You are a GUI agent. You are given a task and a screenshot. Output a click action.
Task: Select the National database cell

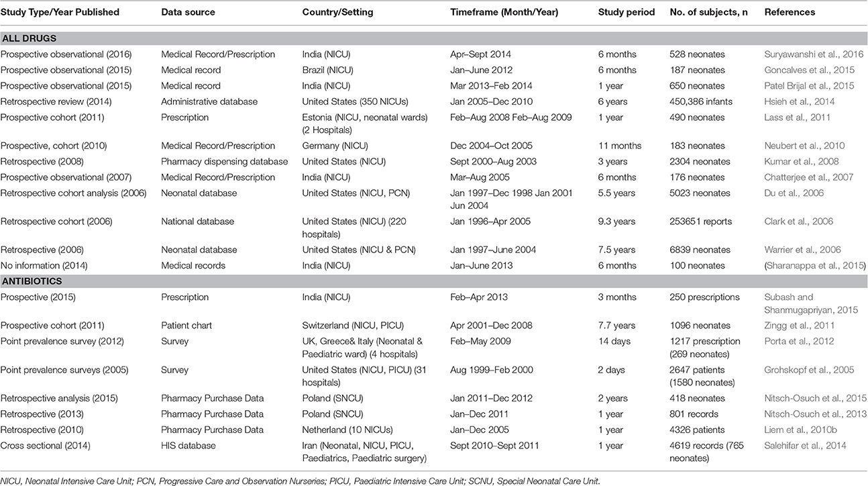pyautogui.click(x=198, y=222)
